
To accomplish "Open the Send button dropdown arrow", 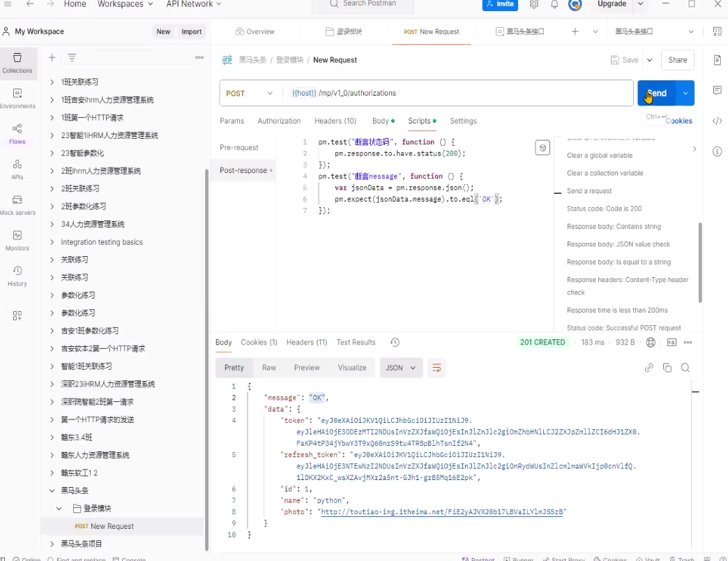I will 685,93.
